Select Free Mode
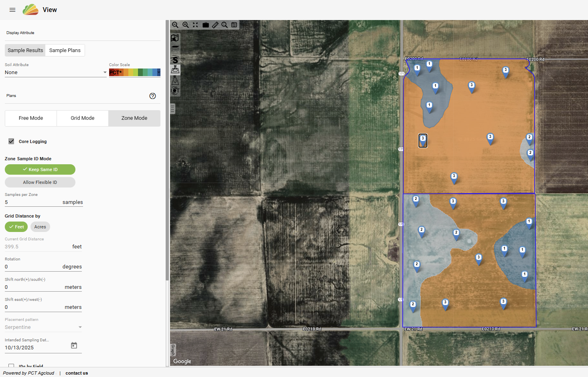Viewport: 588px width, 377px height. pyautogui.click(x=31, y=118)
